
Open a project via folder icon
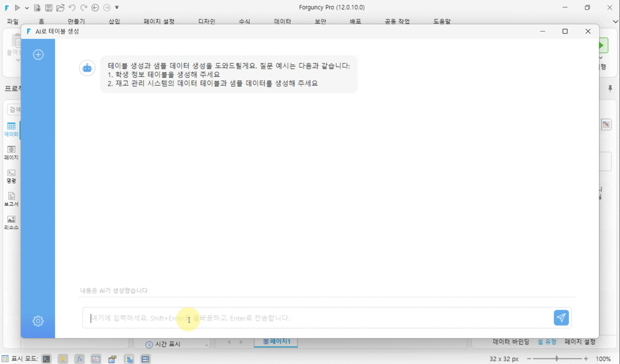click(x=60, y=7)
